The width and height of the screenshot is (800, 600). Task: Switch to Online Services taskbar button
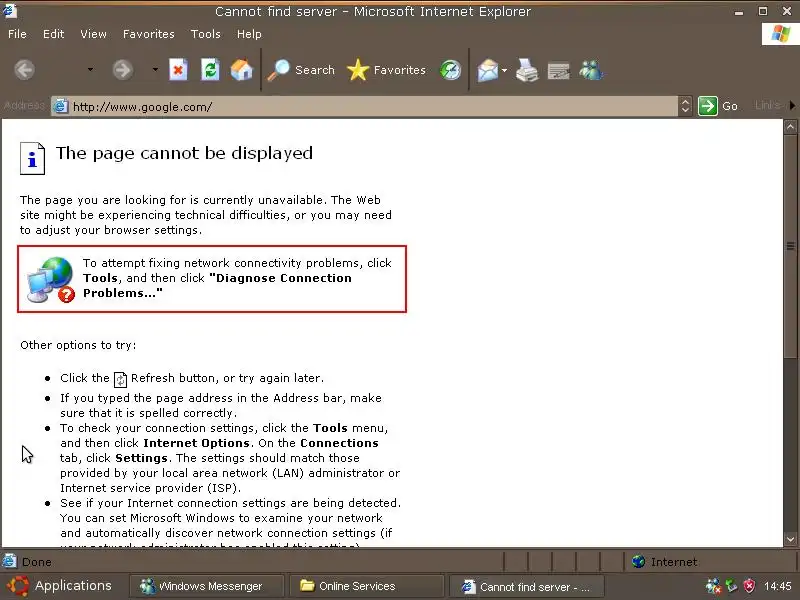tap(366, 586)
